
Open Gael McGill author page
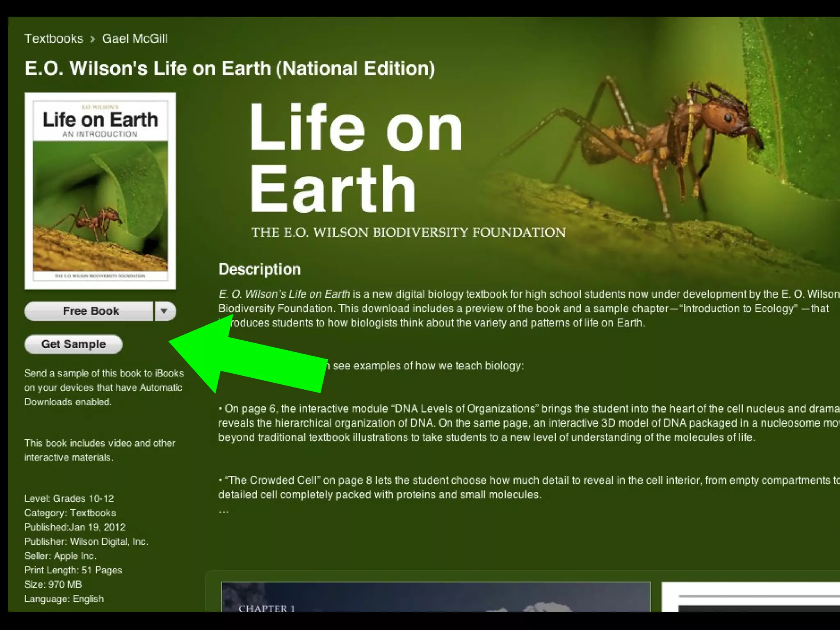click(135, 39)
